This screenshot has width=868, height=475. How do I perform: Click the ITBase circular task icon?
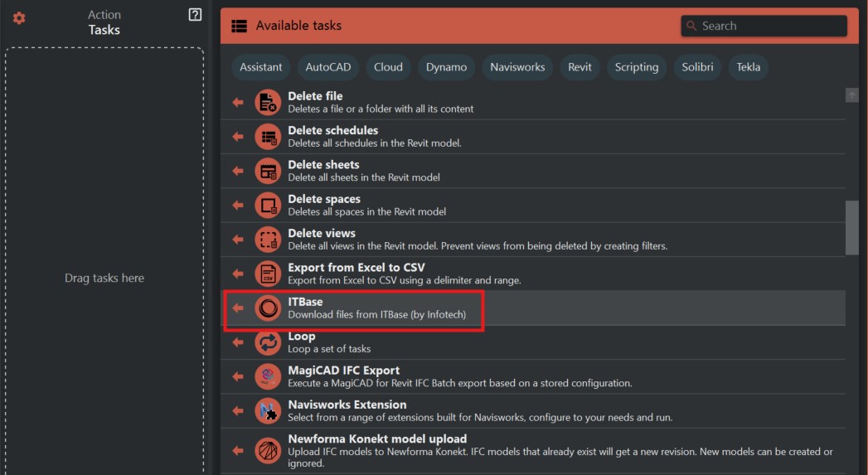click(x=268, y=308)
